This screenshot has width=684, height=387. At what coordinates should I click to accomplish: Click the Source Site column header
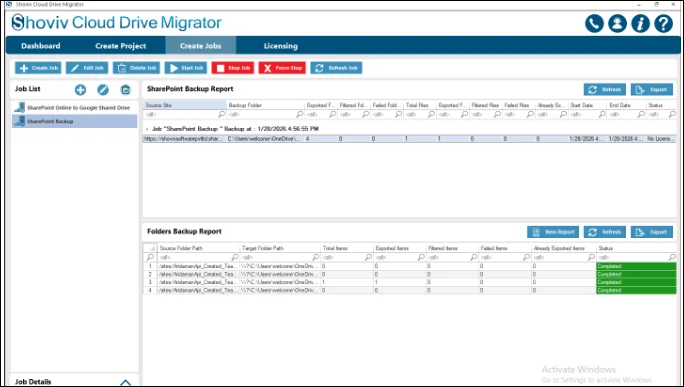185,105
